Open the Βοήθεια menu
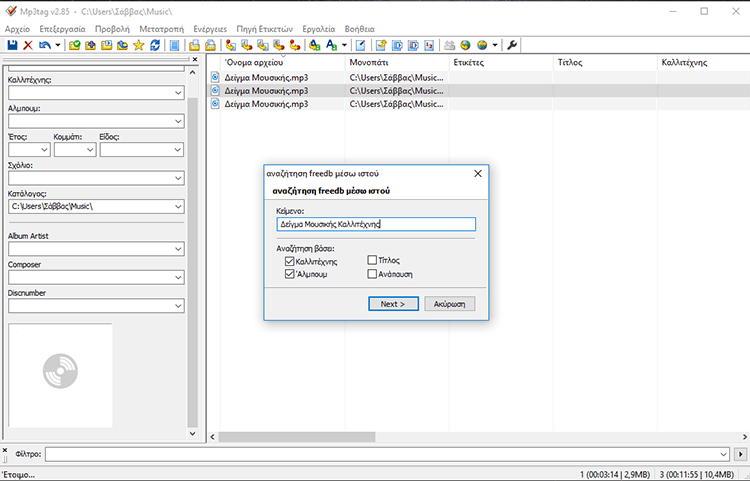The image size is (750, 481). point(360,29)
